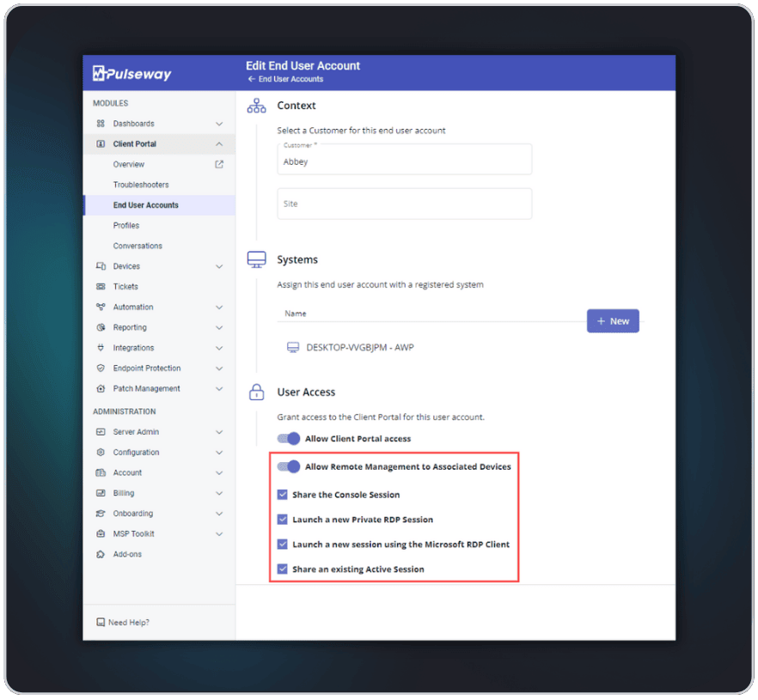Uncheck Launch a new Private RDP Session
Image resolution: width=758 pixels, height=700 pixels.
284,520
